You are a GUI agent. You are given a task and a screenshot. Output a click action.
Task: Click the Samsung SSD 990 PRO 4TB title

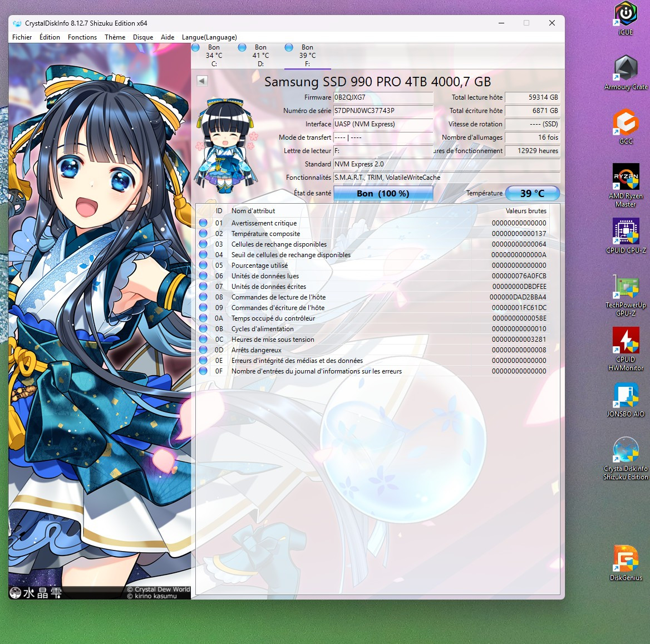point(378,82)
